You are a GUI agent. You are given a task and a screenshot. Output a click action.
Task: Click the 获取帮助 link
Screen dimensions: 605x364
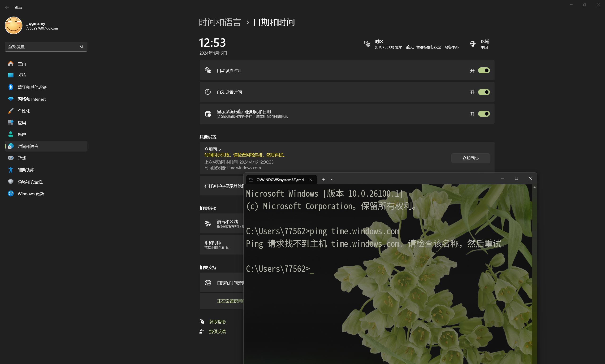(217, 321)
